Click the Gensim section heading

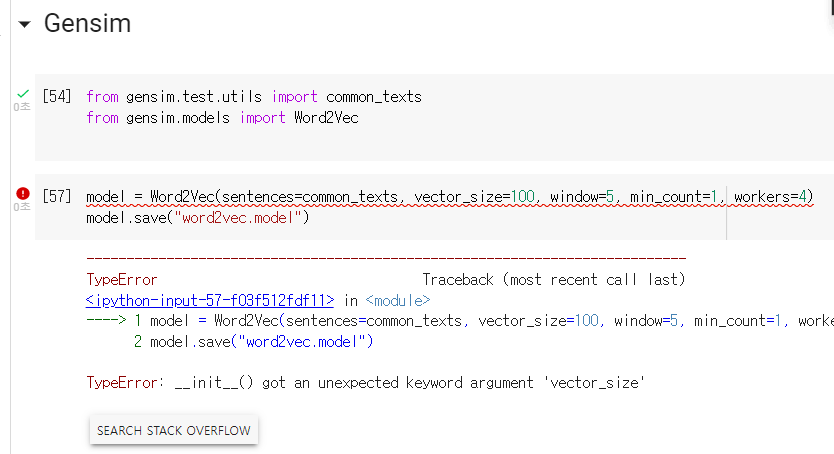87,23
